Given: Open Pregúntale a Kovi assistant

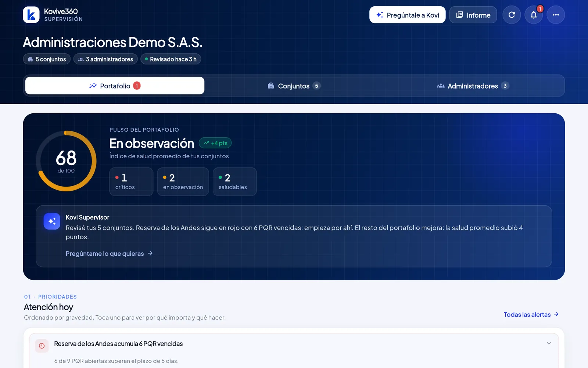Looking at the screenshot, I should pyautogui.click(x=407, y=15).
